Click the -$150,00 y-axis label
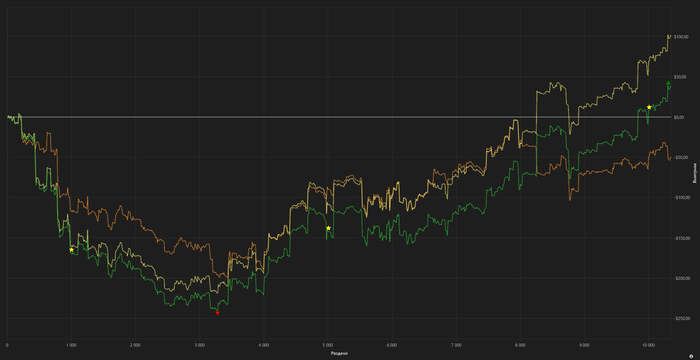700x360 pixels. pos(681,238)
